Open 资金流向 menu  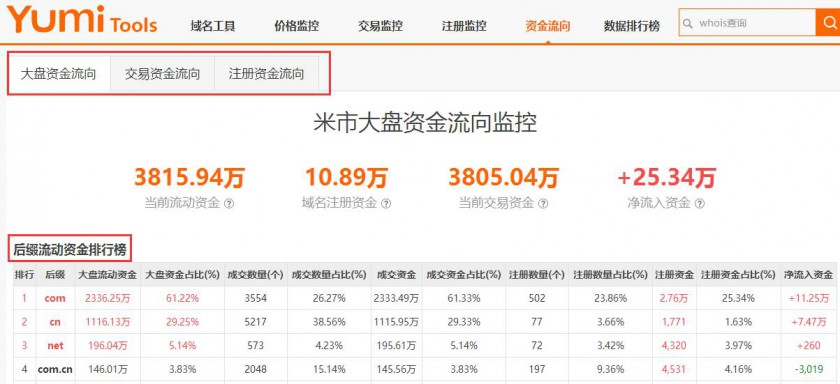click(548, 26)
